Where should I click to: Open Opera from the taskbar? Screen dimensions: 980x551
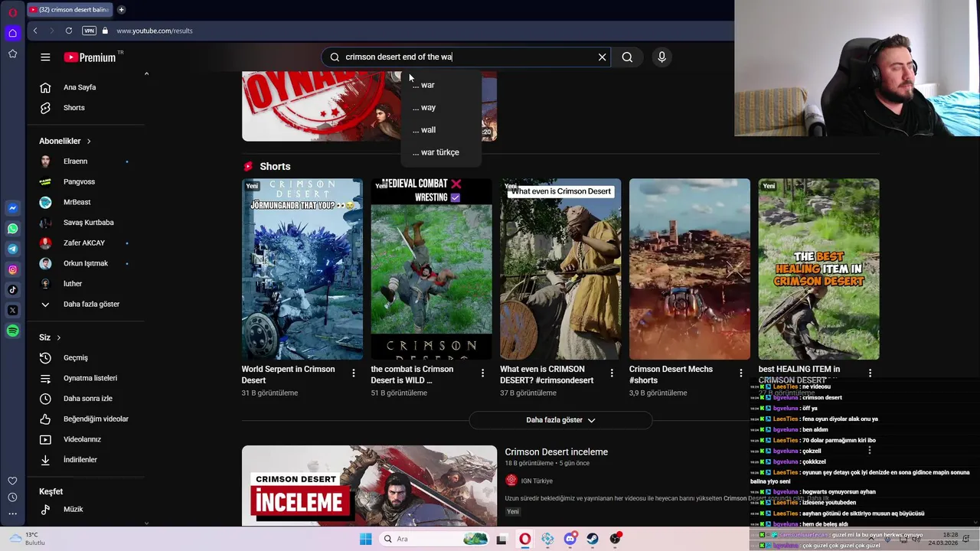point(524,539)
